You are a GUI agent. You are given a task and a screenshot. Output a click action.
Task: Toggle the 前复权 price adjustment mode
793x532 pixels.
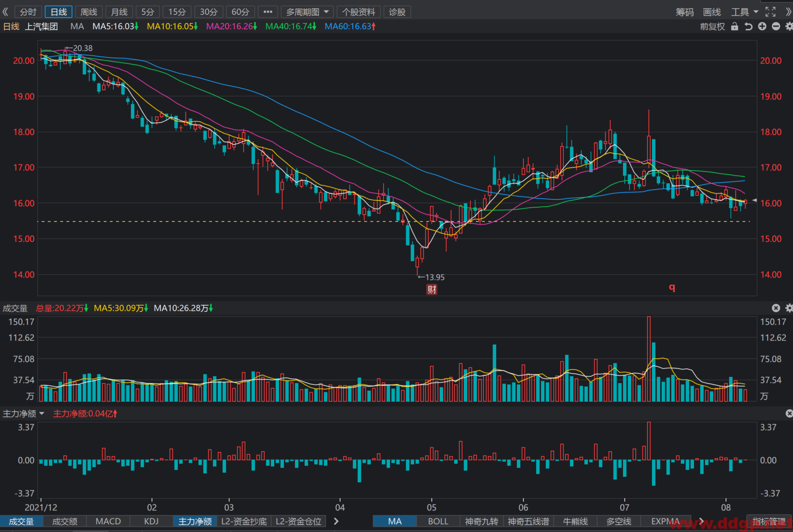pyautogui.click(x=712, y=27)
